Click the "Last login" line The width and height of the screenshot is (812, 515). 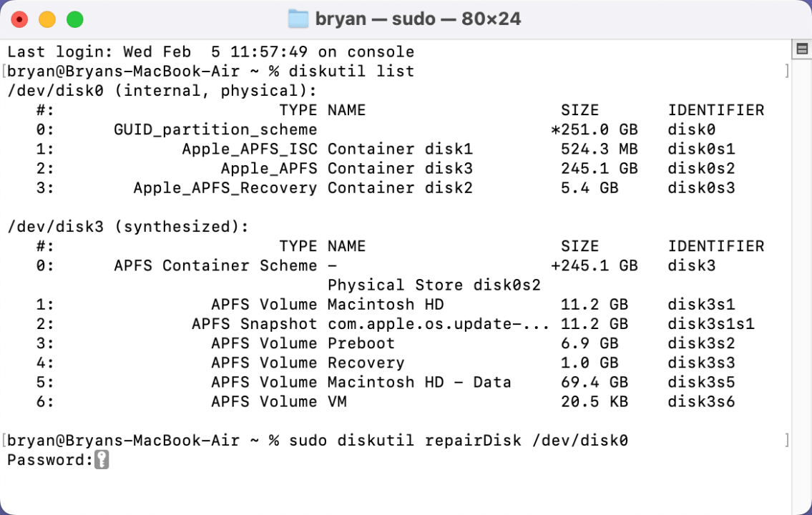[210, 52]
